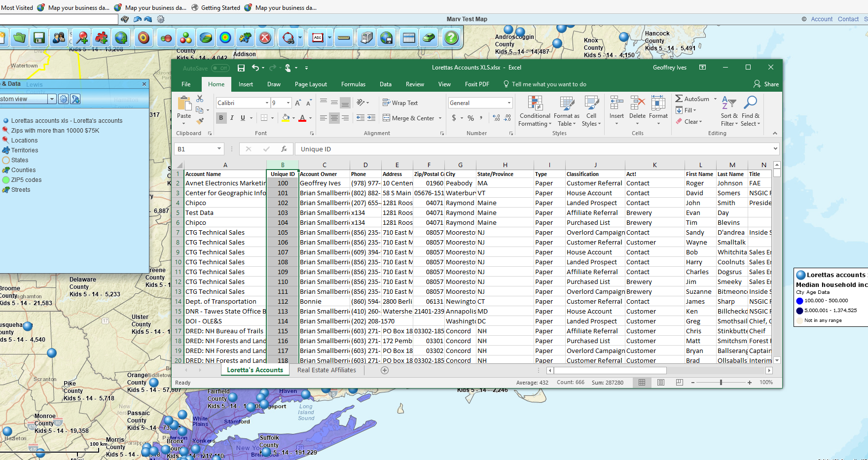Viewport: 868px width, 460px height.
Task: Open the calendar grid data window icon
Action: click(x=409, y=38)
